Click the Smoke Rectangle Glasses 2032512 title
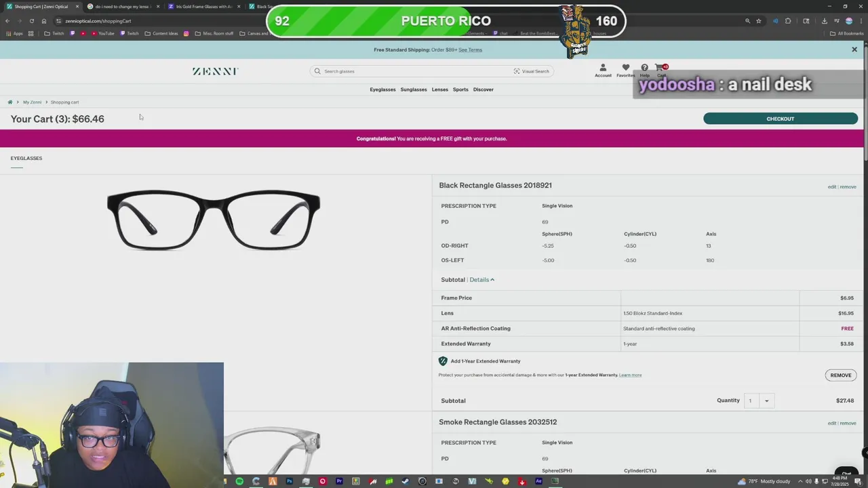This screenshot has height=488, width=868. pos(498,422)
